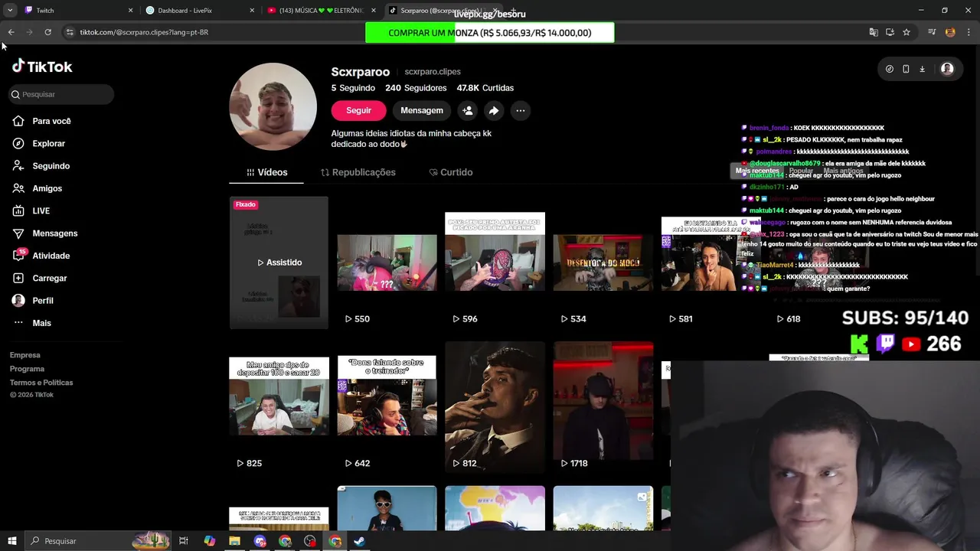
Task: Click the phone app icon in top-right pill
Action: point(906,69)
